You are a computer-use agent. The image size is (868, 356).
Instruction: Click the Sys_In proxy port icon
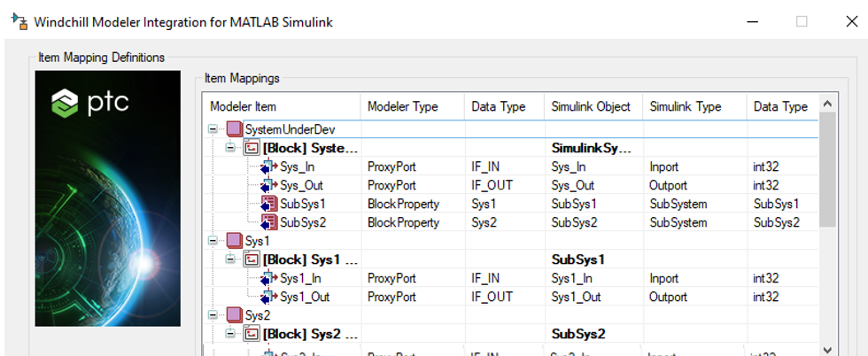[269, 166]
